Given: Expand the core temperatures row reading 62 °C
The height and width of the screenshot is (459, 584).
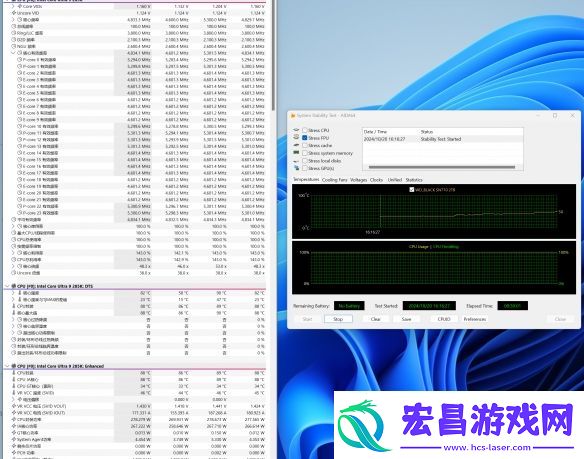Looking at the screenshot, I should point(13,293).
